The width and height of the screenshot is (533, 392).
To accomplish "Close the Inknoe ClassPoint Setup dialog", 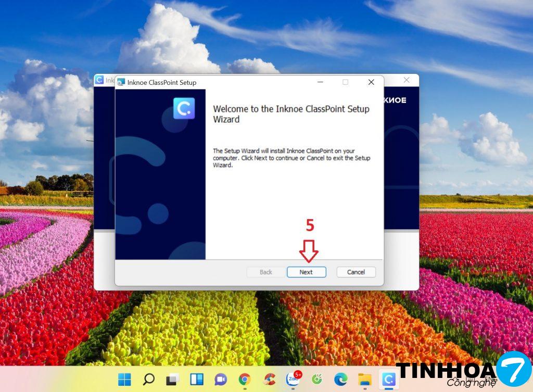I will (x=371, y=82).
